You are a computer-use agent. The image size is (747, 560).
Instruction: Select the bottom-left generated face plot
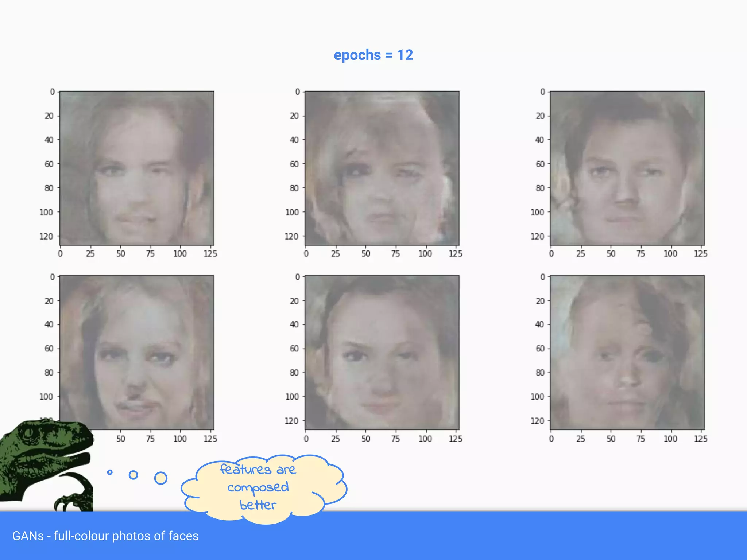tap(137, 352)
